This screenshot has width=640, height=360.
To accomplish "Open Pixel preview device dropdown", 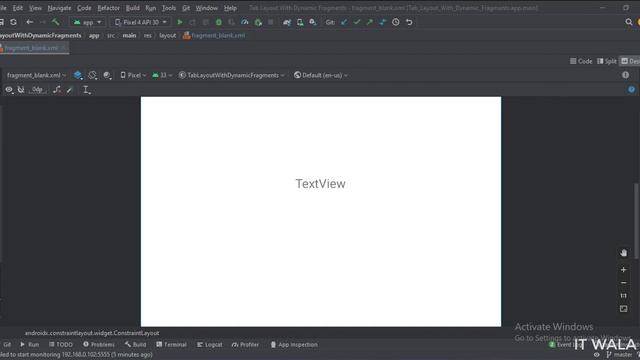I will click(133, 75).
